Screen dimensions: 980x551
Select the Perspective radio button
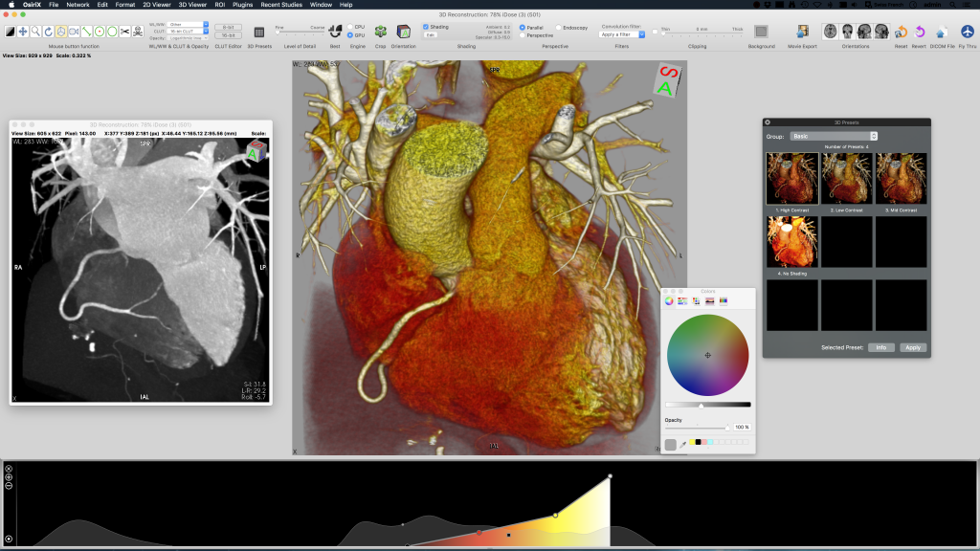coord(523,35)
